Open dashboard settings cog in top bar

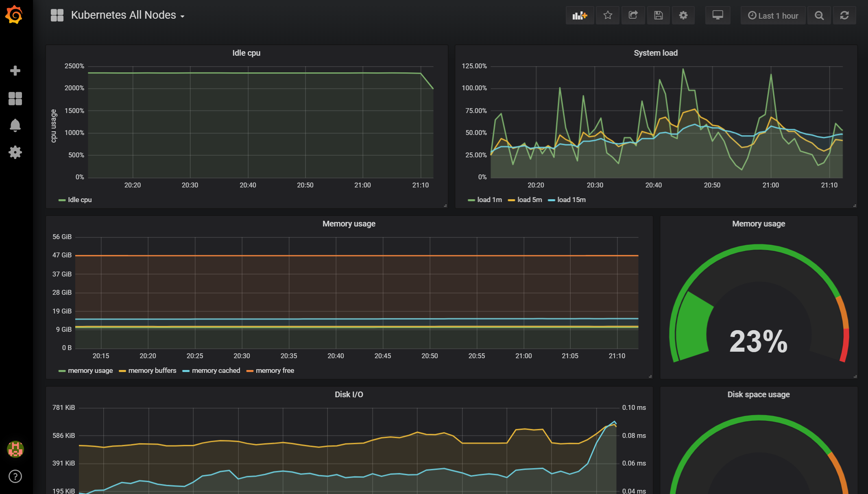[x=683, y=15]
